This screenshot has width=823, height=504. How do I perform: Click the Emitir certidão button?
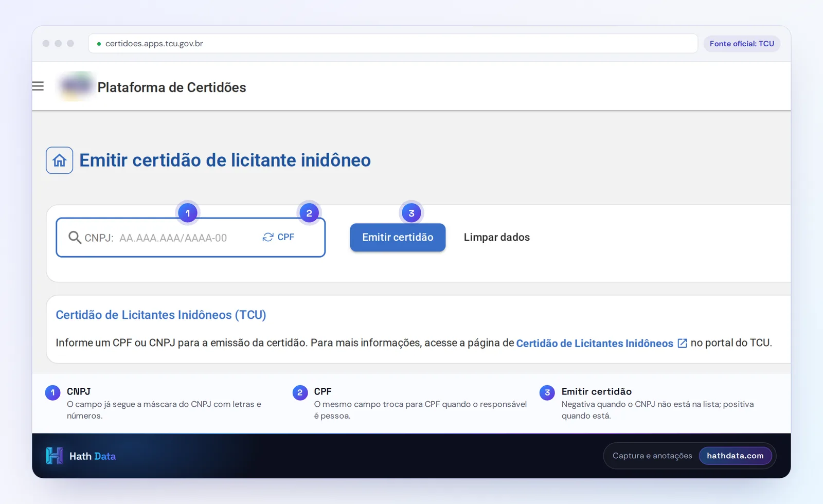point(398,237)
